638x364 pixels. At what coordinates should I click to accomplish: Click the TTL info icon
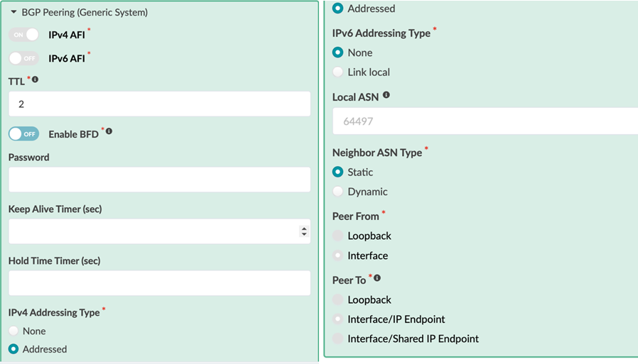[36, 79]
